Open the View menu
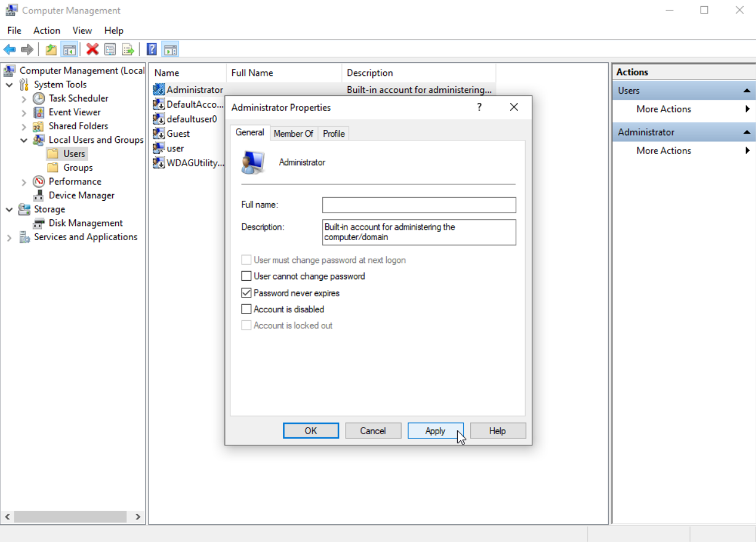The height and width of the screenshot is (542, 756). (82, 30)
